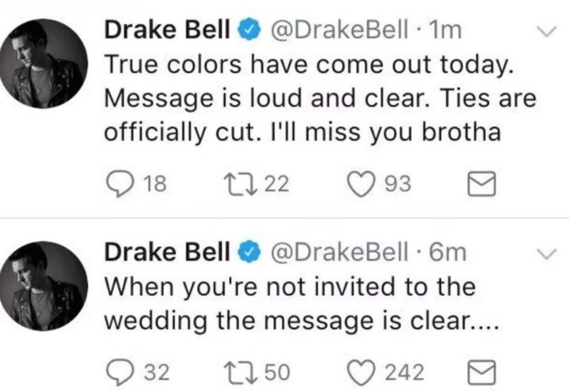Screen dimensions: 569x392
Task: Open the 'wedding the message is clear' tweet text
Action: [302, 322]
